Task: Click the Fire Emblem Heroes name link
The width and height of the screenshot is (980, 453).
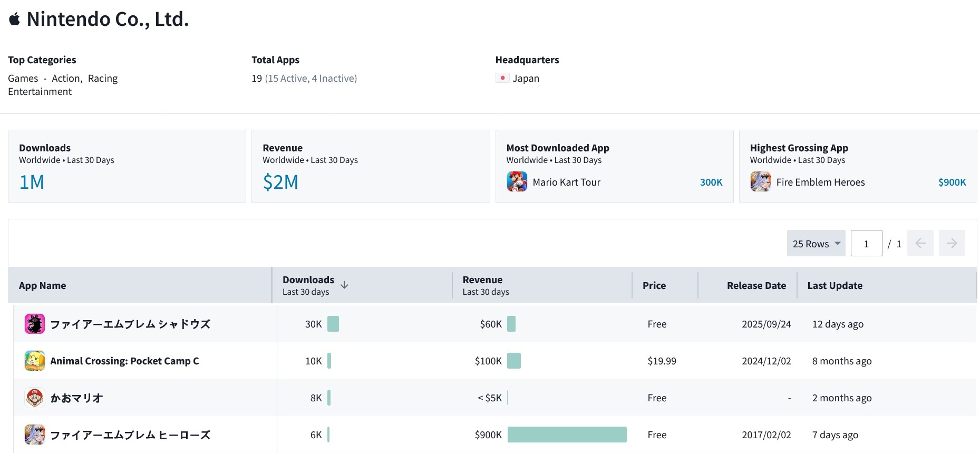Action: tap(820, 182)
